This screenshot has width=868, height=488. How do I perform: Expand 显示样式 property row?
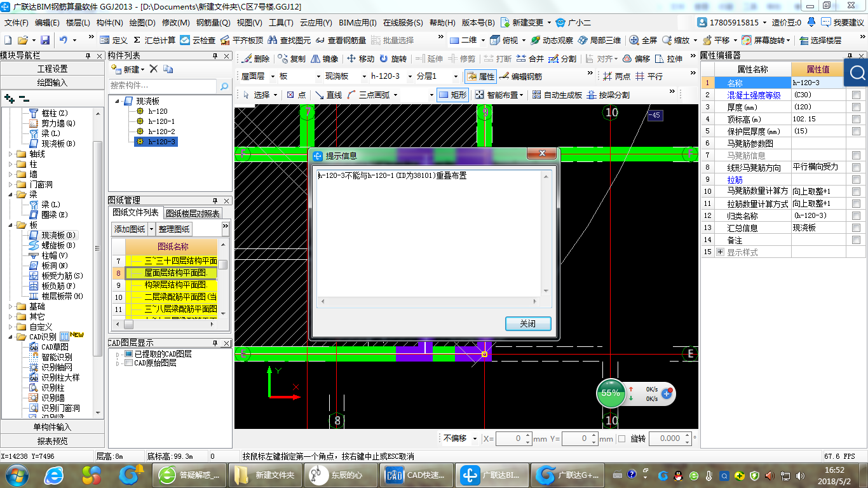[720, 252]
